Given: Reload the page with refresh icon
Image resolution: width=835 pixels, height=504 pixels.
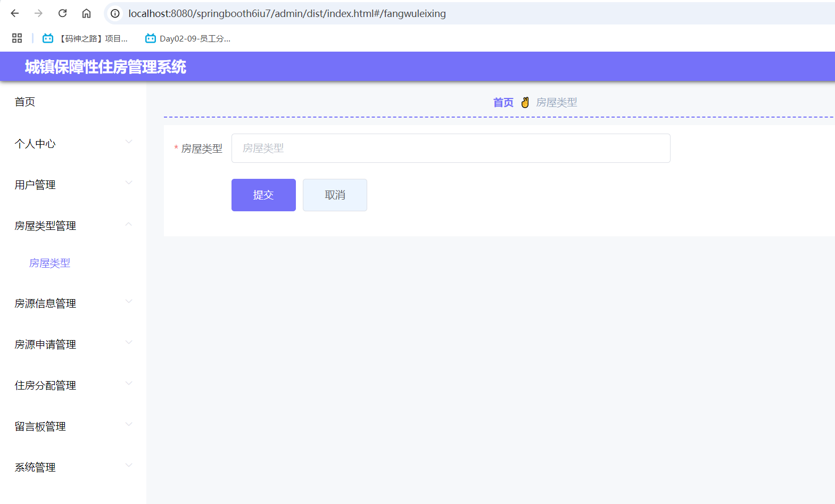Looking at the screenshot, I should (62, 13).
